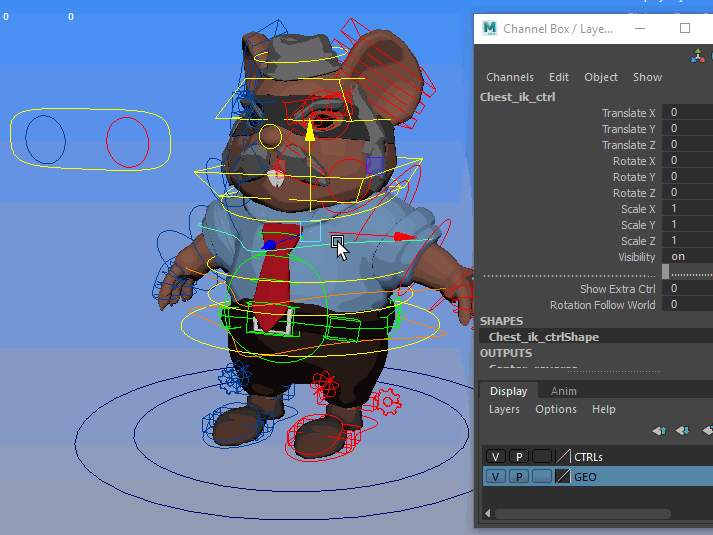Select the Scale Y attribute label
Screen dimensions: 713x535
[638, 225]
